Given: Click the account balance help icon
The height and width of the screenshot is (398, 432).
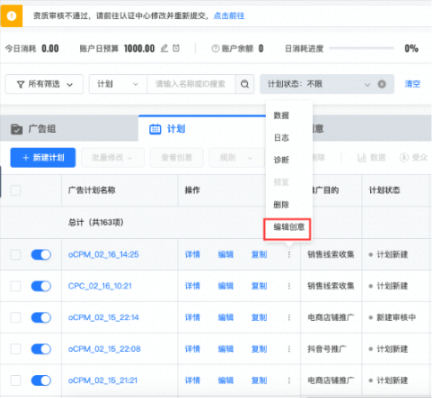Looking at the screenshot, I should tap(215, 49).
